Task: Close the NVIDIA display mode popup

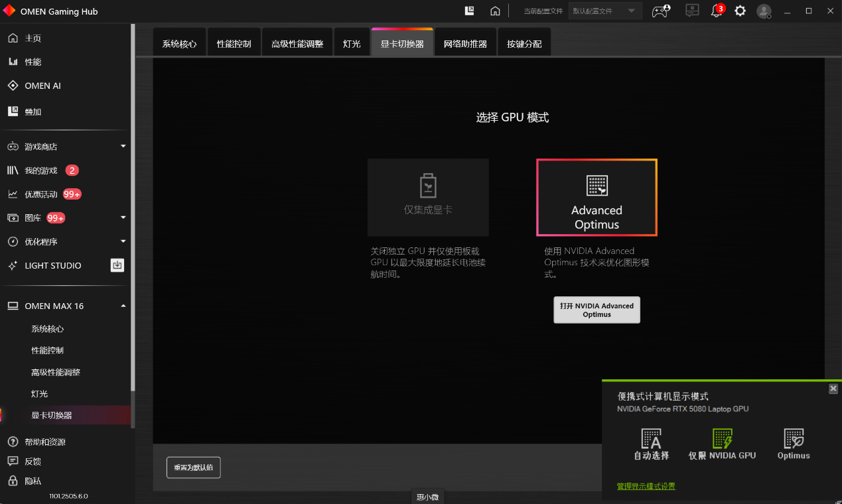Action: point(833,389)
